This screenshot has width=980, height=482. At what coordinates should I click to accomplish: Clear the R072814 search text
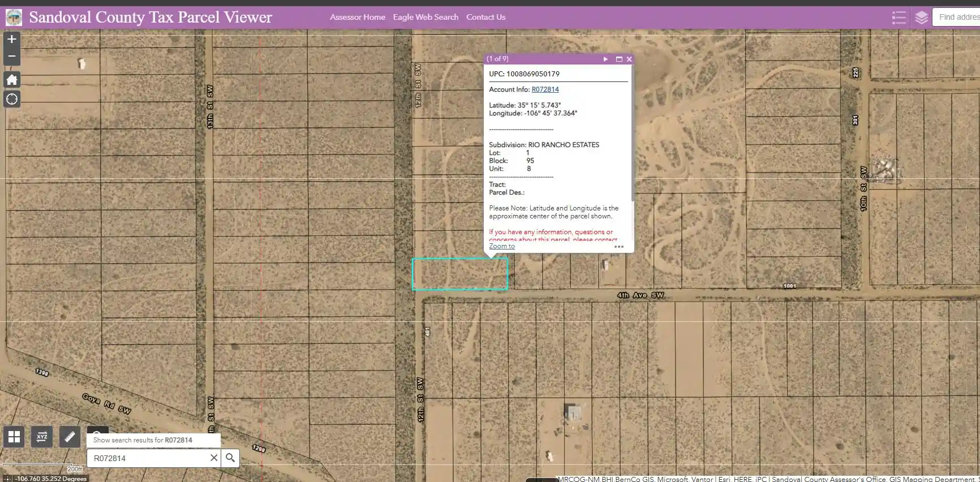pyautogui.click(x=214, y=458)
